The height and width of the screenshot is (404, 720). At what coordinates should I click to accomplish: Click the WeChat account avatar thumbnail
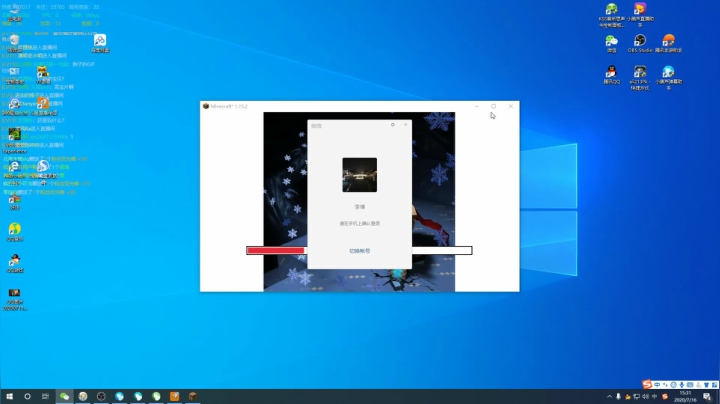pos(360,175)
